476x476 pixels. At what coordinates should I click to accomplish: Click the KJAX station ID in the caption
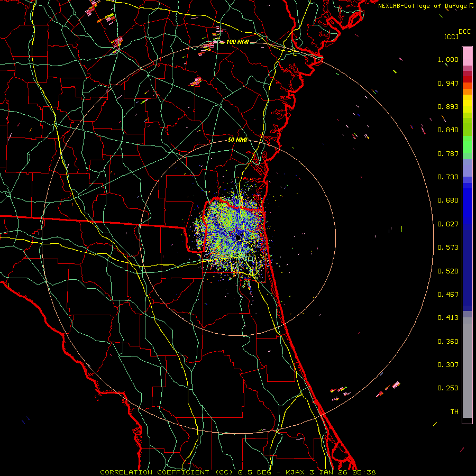click(296, 472)
